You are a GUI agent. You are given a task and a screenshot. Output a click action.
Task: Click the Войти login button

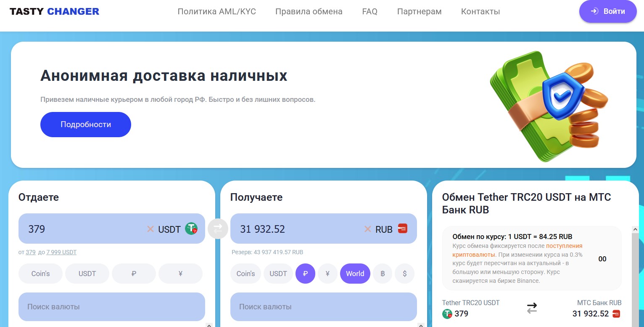click(608, 11)
